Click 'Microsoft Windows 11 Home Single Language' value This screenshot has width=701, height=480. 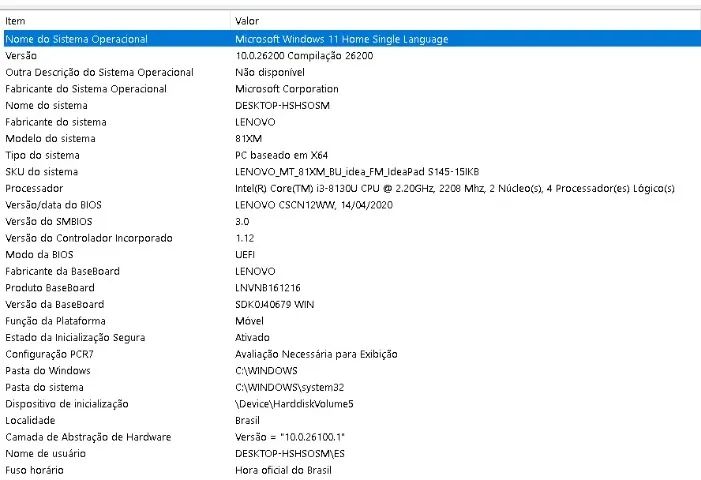tap(342, 39)
